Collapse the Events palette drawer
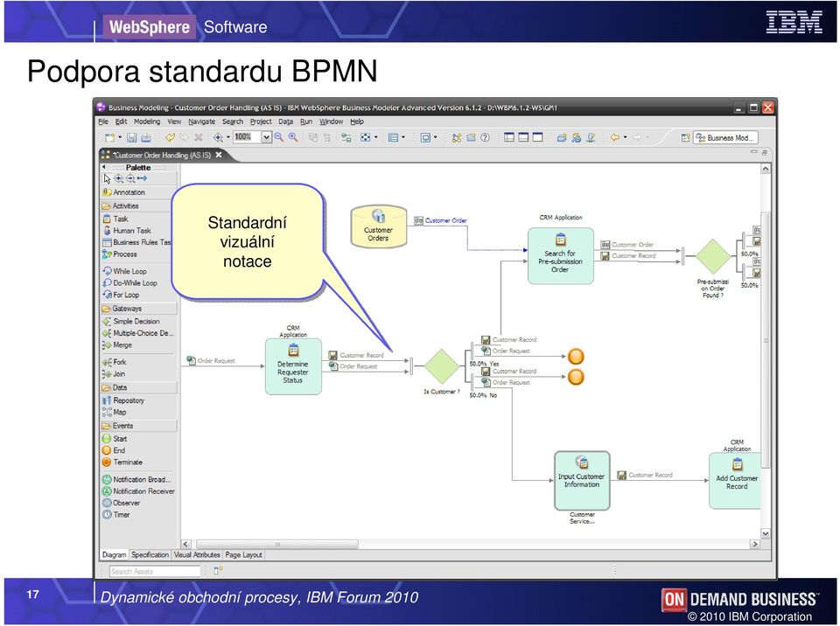Screen dimensions: 840x626 (x=138, y=427)
